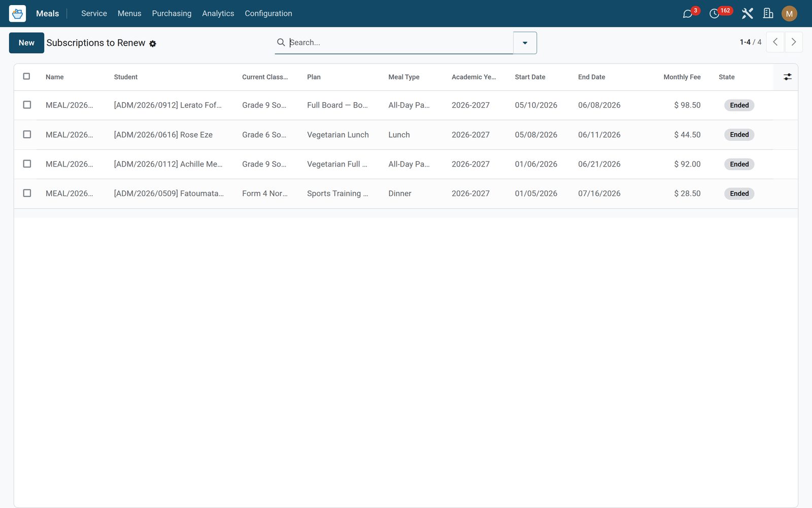Open the user avatar menu
This screenshot has width=812, height=508.
tap(789, 14)
